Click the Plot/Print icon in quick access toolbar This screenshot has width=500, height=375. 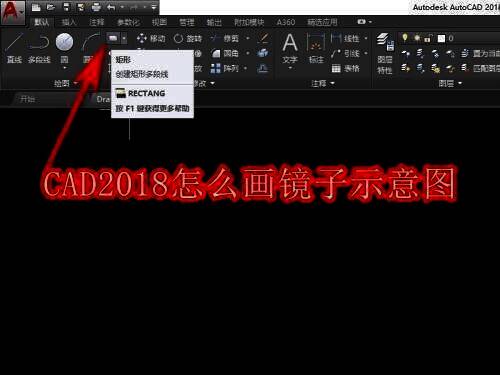(x=96, y=7)
